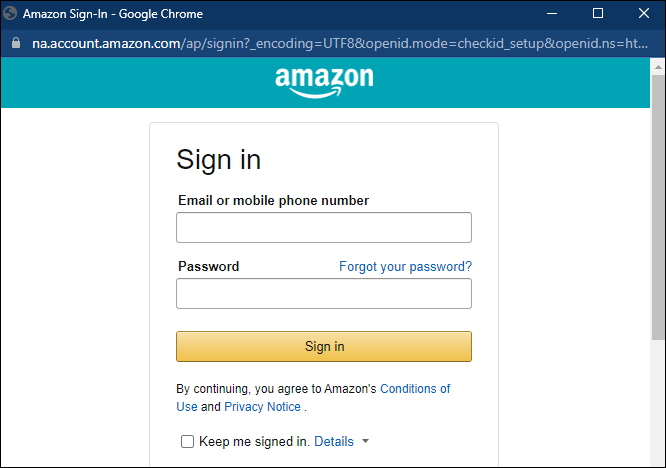
Task: Open the Details link
Action: tap(334, 441)
